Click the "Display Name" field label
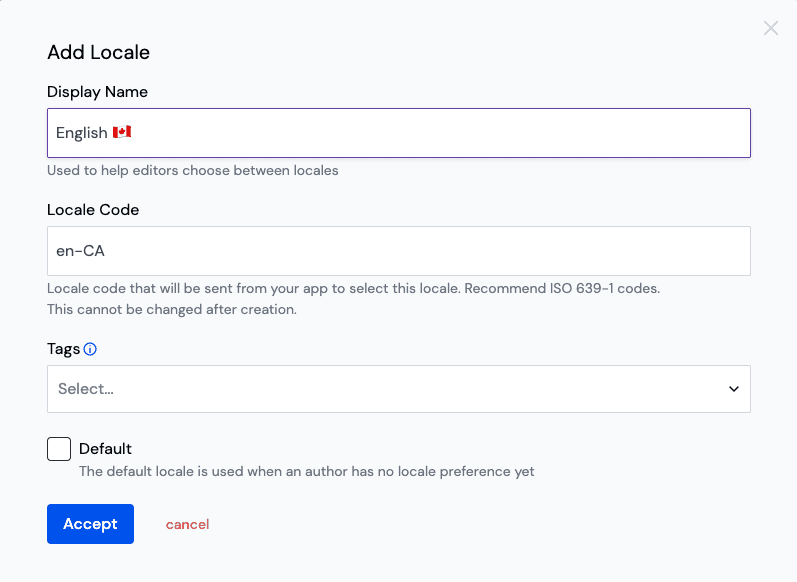The width and height of the screenshot is (797, 582). (97, 92)
